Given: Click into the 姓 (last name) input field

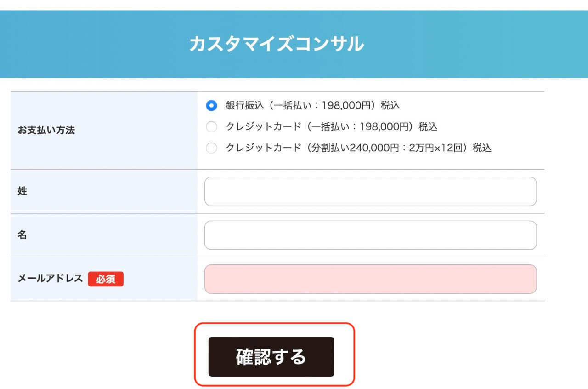Looking at the screenshot, I should pyautogui.click(x=370, y=191).
